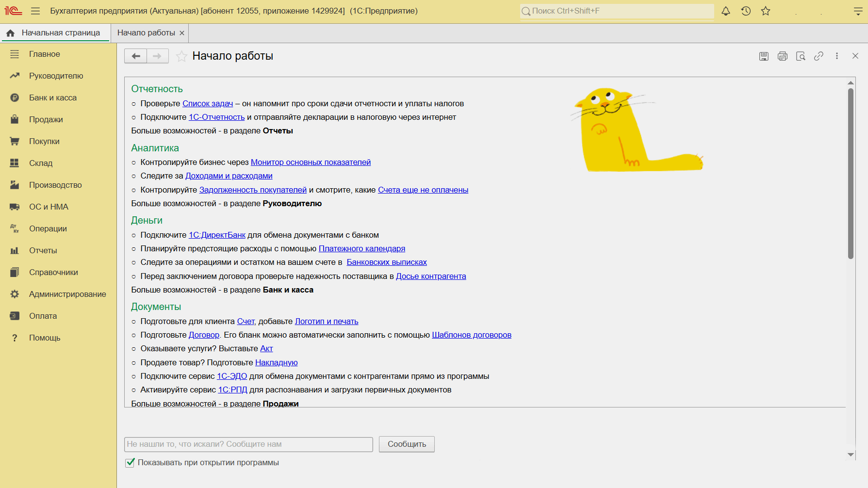Click the print icon

point(782,56)
